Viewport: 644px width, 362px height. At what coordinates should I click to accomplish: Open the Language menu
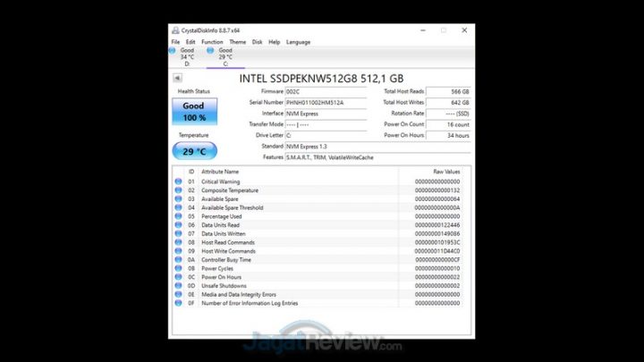click(x=298, y=42)
